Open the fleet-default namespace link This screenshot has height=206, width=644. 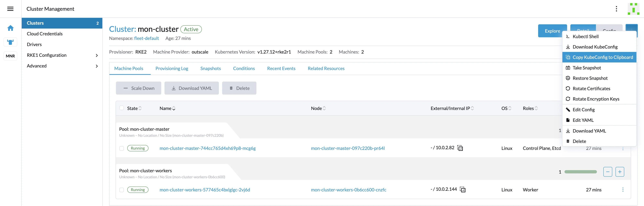pyautogui.click(x=146, y=38)
